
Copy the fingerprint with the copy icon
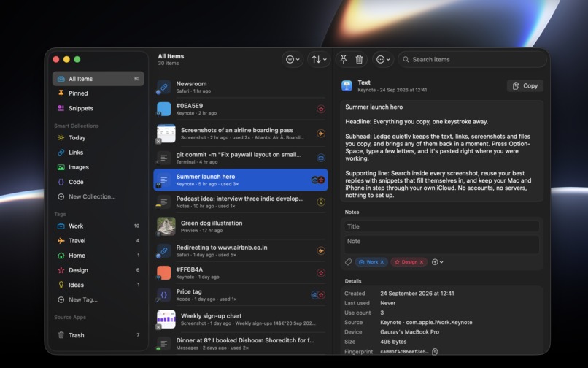(435, 351)
